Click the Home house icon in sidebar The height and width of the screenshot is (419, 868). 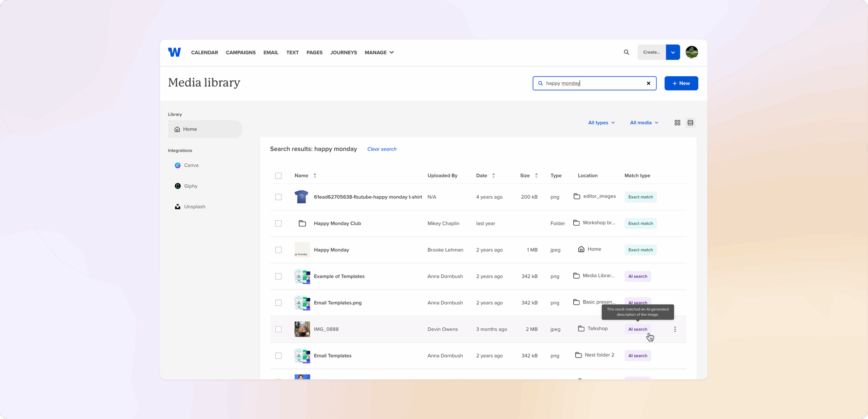tap(177, 129)
